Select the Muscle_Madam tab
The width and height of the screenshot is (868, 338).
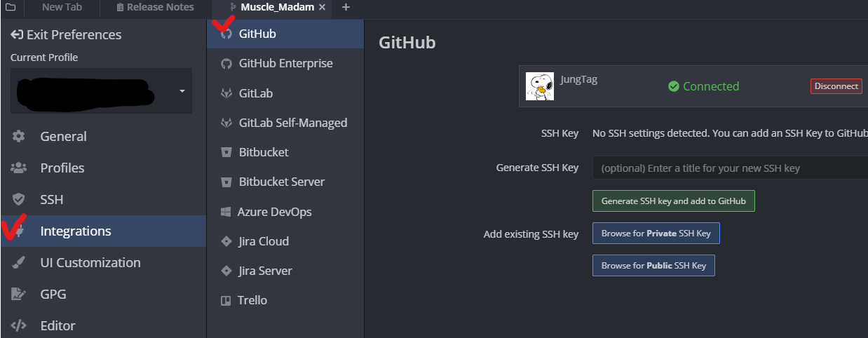[x=277, y=8]
